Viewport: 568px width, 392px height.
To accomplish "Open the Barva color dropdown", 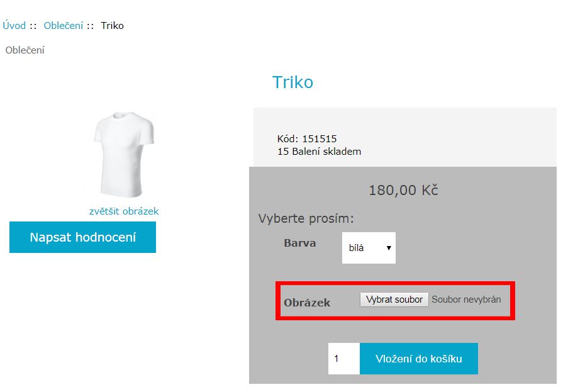I will [x=368, y=248].
